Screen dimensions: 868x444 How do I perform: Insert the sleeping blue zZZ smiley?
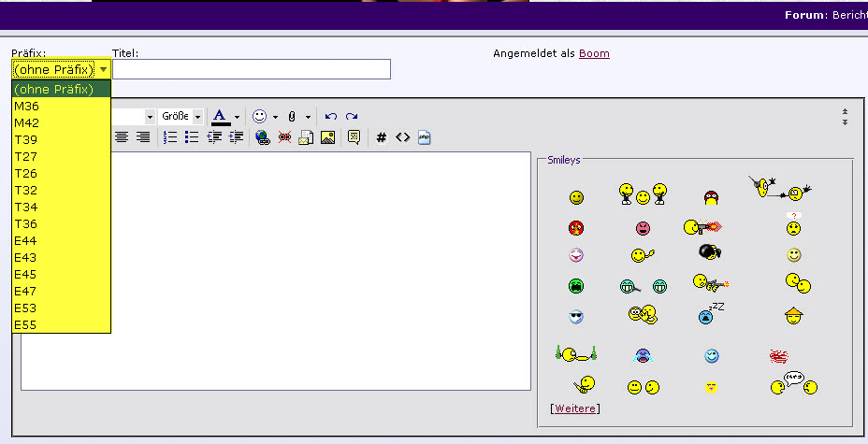(711, 313)
